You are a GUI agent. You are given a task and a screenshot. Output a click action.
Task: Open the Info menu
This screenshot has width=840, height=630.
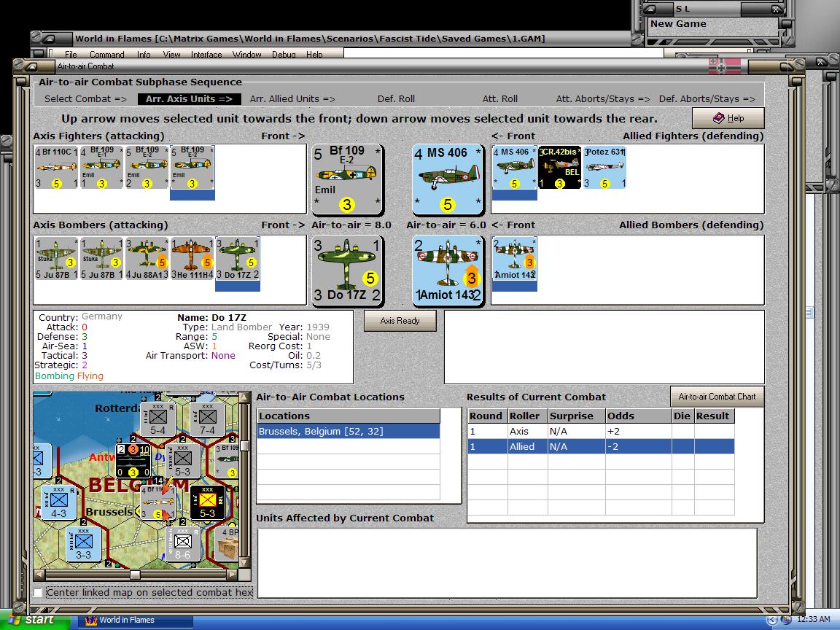pyautogui.click(x=144, y=55)
